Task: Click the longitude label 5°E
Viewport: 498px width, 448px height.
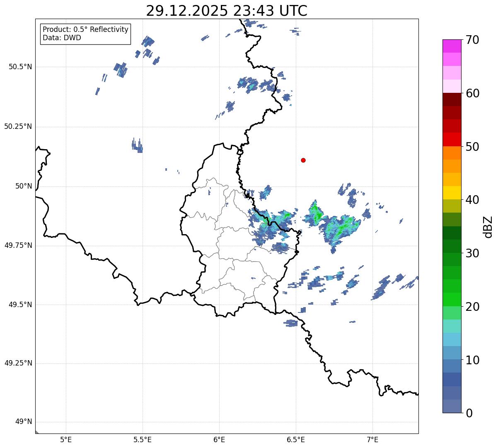Action: [66, 439]
